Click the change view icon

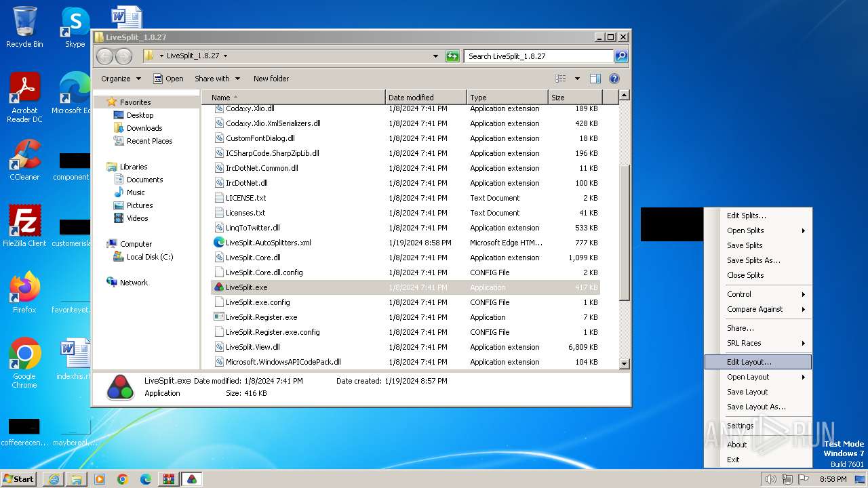coord(561,79)
